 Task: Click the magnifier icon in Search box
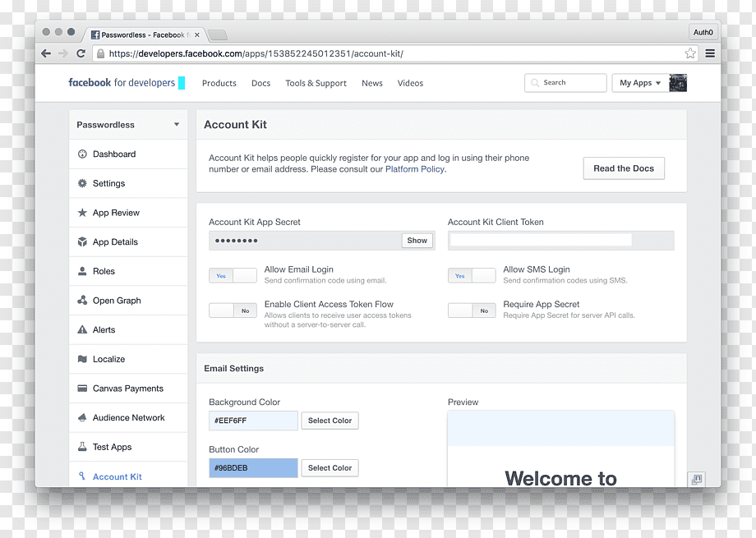pyautogui.click(x=535, y=83)
